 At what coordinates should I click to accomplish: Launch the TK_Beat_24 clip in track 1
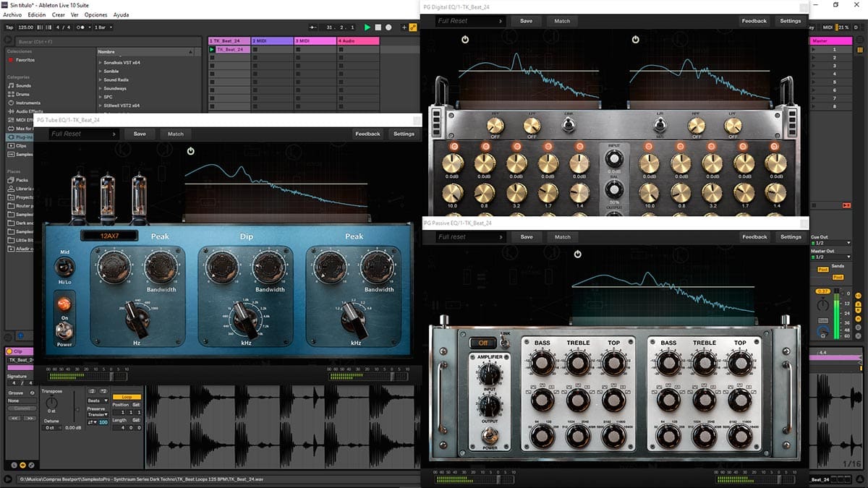(x=212, y=49)
